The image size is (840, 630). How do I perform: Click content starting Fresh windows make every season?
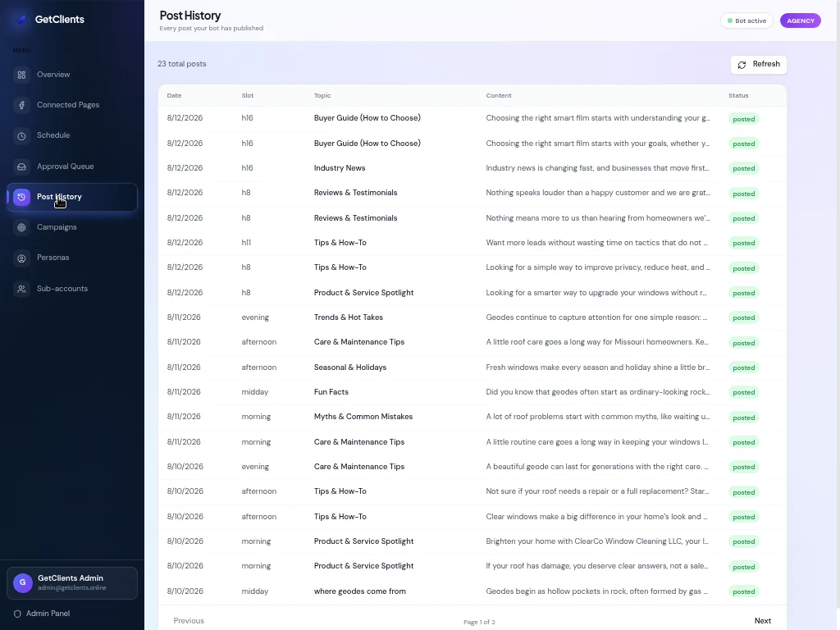click(x=598, y=367)
